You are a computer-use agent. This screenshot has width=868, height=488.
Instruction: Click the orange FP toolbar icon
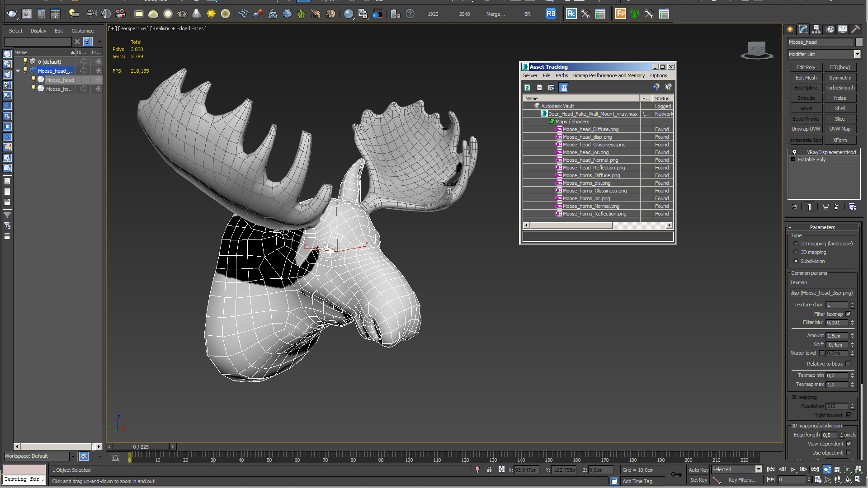click(x=621, y=14)
